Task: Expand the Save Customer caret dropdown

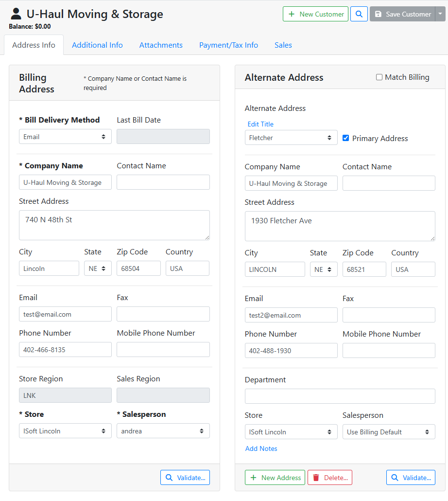Action: pos(440,14)
